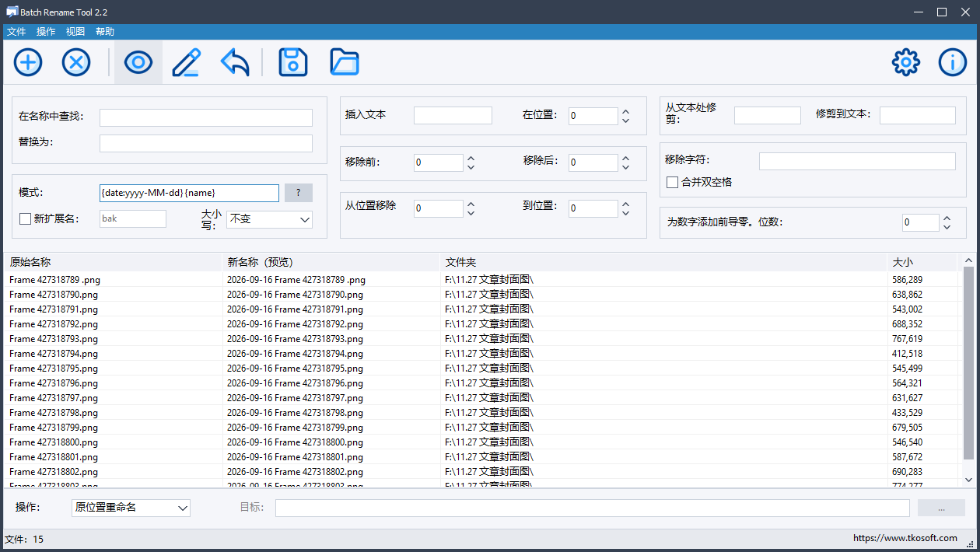Select row Frame 427318793.png

pyautogui.click(x=481, y=339)
